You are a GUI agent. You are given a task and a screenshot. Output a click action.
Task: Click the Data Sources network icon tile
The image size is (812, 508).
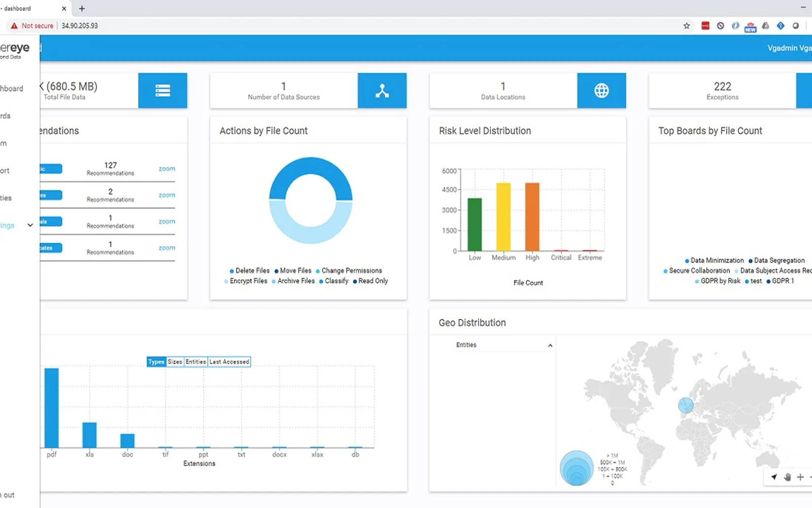tap(382, 90)
